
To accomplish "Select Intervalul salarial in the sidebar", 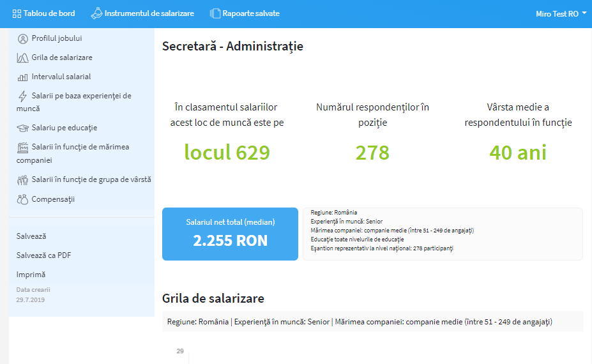I will coord(61,77).
